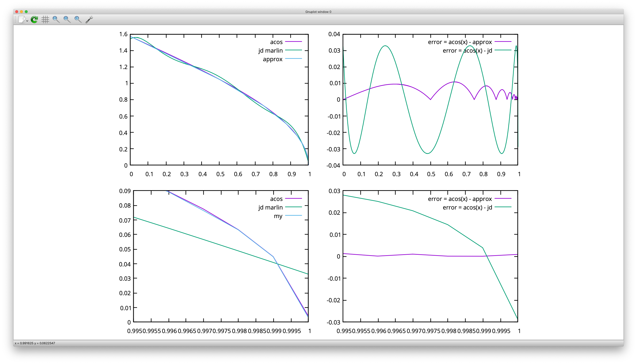Toggle 'acos' legend entry in bottom-left plot
The image size is (637, 364).
pyautogui.click(x=276, y=199)
